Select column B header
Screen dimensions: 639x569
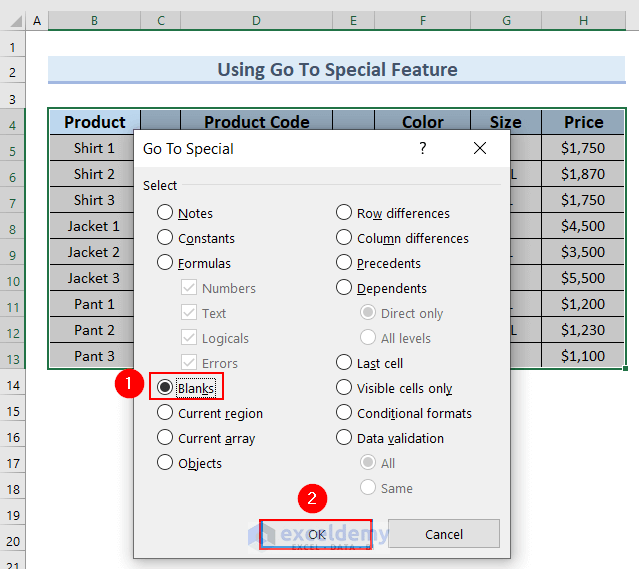[x=94, y=20]
